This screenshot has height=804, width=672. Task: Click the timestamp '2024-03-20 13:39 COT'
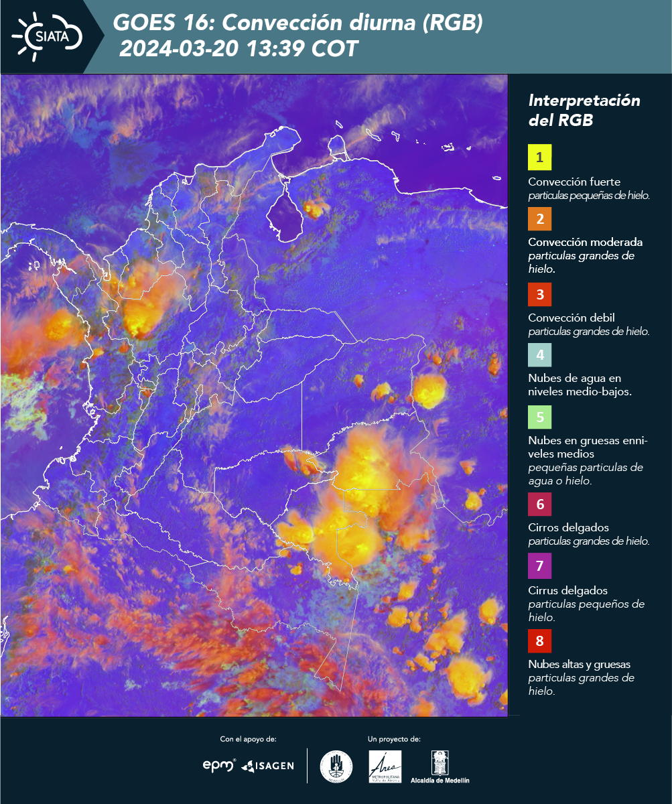pos(239,49)
